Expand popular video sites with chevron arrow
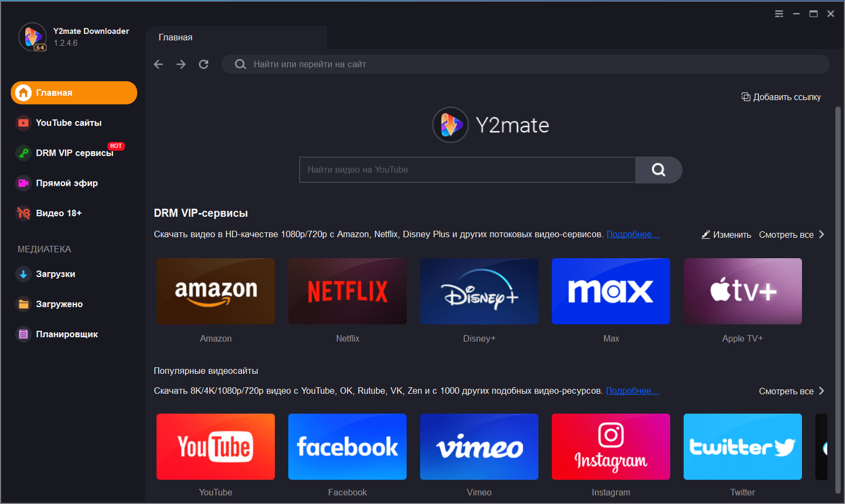 point(821,391)
